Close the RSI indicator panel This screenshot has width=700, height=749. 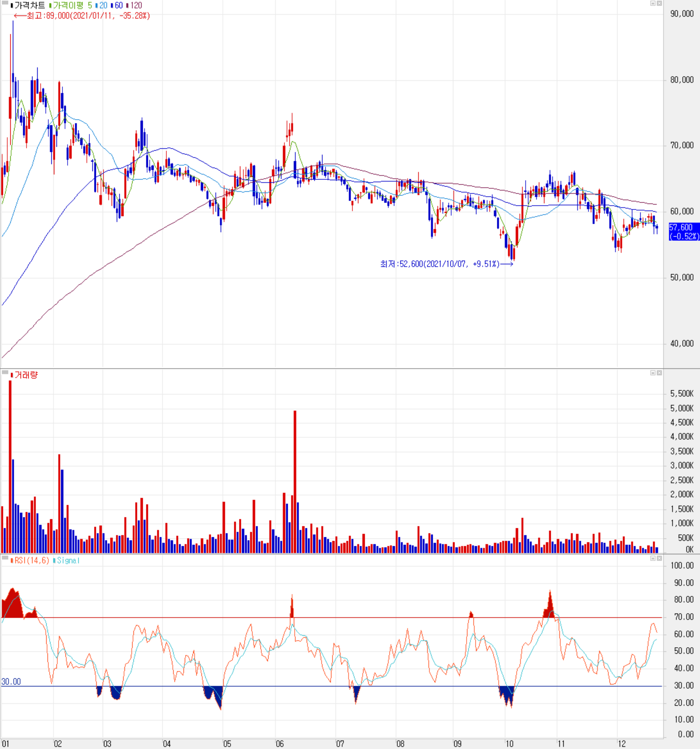[659, 558]
